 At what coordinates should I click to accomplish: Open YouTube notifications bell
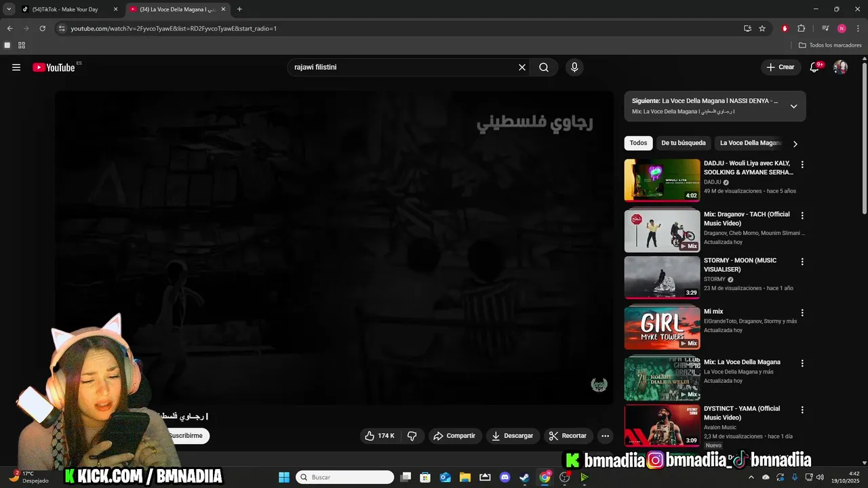click(815, 67)
